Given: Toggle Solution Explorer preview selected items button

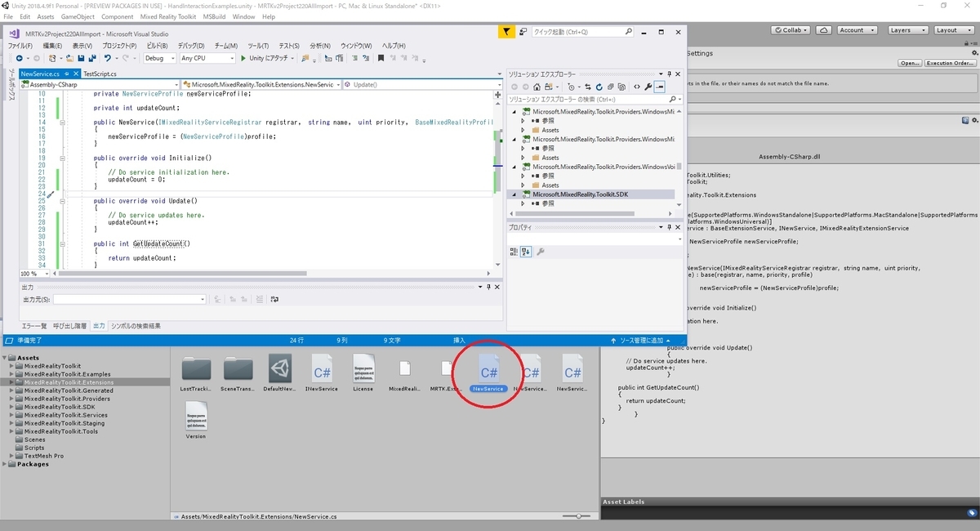Looking at the screenshot, I should (x=660, y=87).
